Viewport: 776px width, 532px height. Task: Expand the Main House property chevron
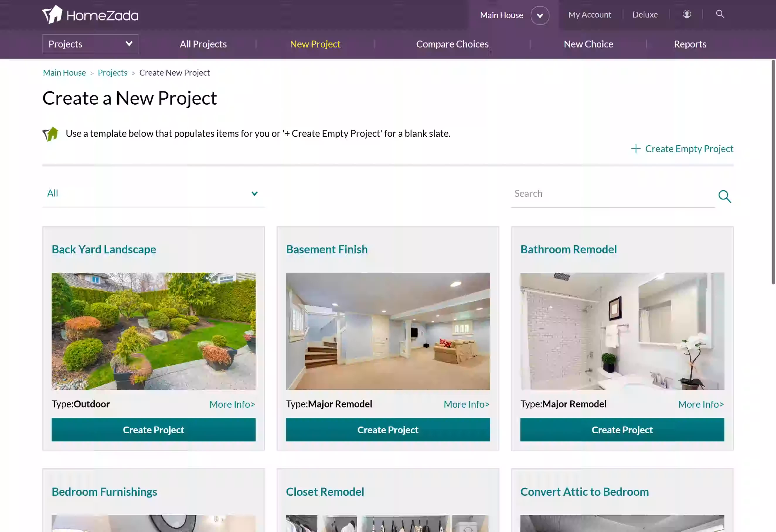540,15
